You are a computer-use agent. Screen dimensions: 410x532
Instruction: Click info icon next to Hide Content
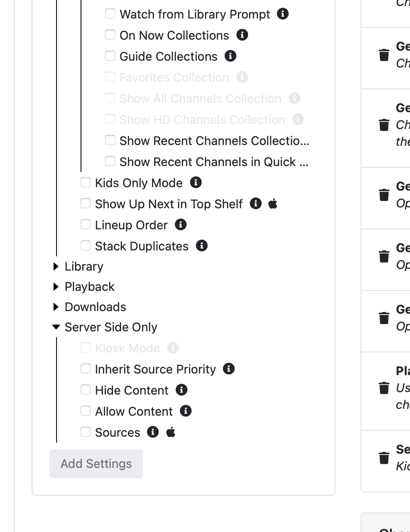181,390
